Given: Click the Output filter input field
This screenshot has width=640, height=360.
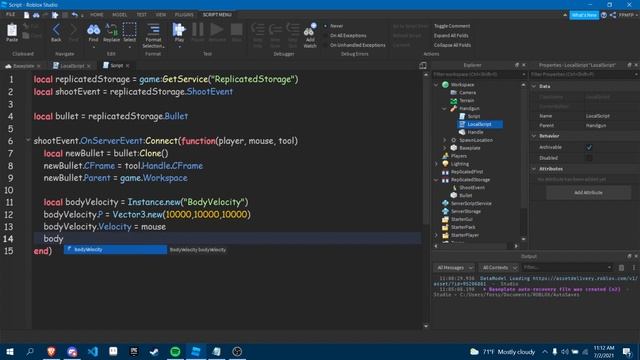Looking at the screenshot, I should pyautogui.click(x=567, y=268).
